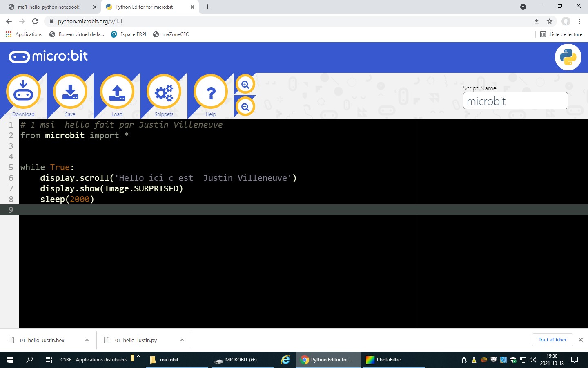Open downloaded file 01_hello_Justin.py
This screenshot has height=368, width=588.
point(136,340)
